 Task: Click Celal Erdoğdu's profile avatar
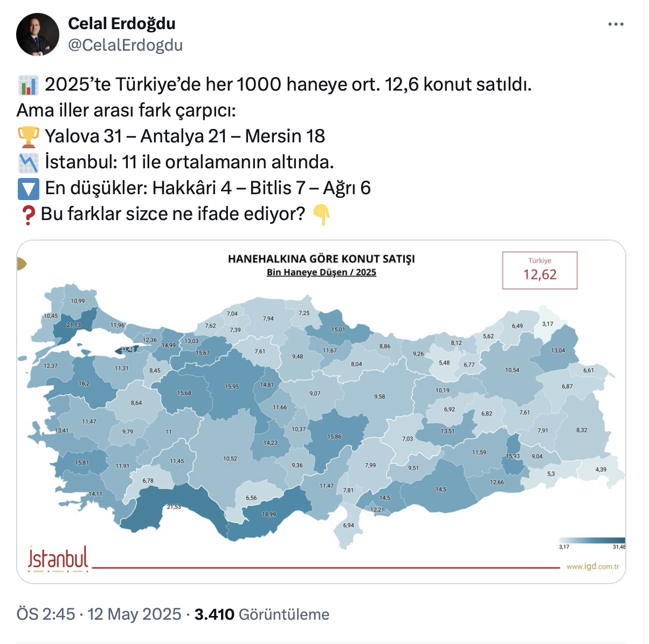point(38,35)
